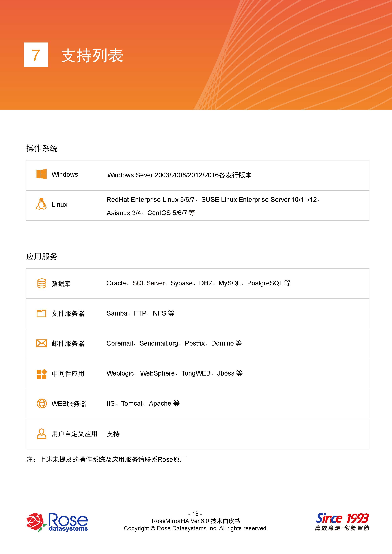Viewport: 392px width, 554px height.
Task: Click the 支持列表 chapter title
Action: click(x=92, y=55)
